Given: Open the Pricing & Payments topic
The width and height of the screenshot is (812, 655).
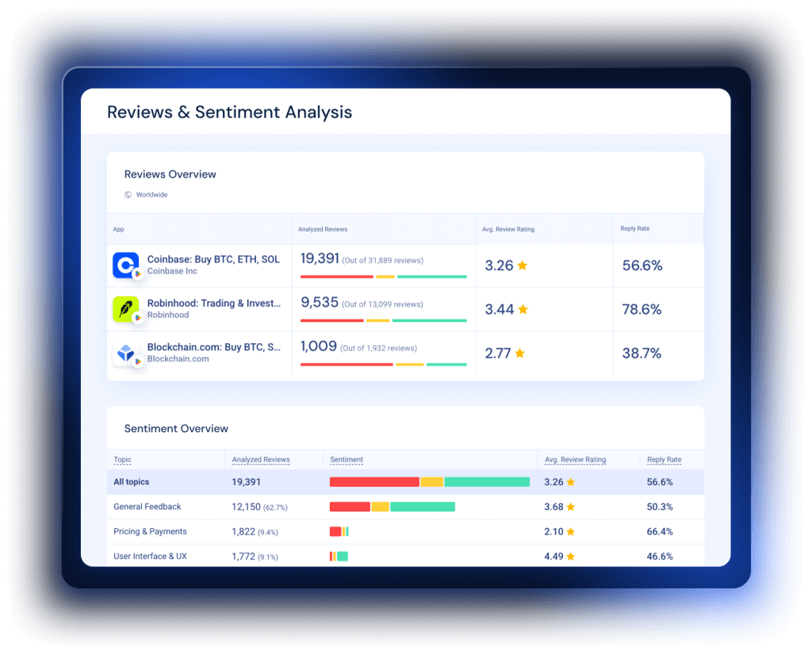Looking at the screenshot, I should [150, 531].
